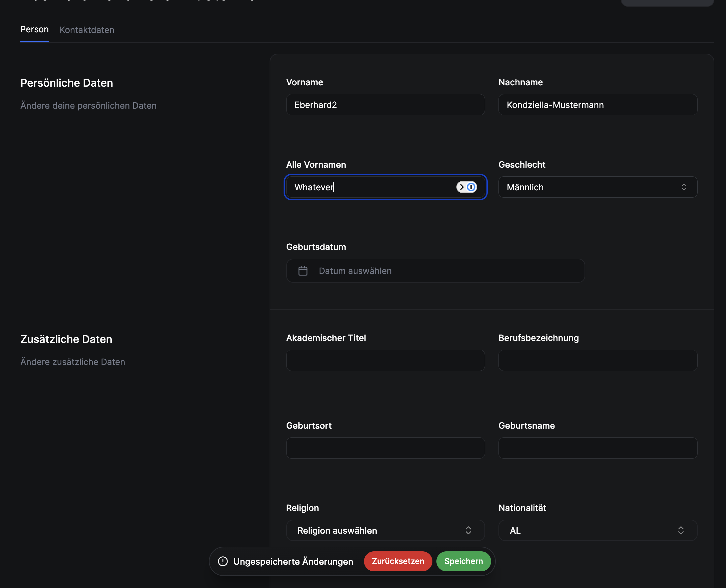
Task: Click the red Zurücksetzen button
Action: [398, 561]
